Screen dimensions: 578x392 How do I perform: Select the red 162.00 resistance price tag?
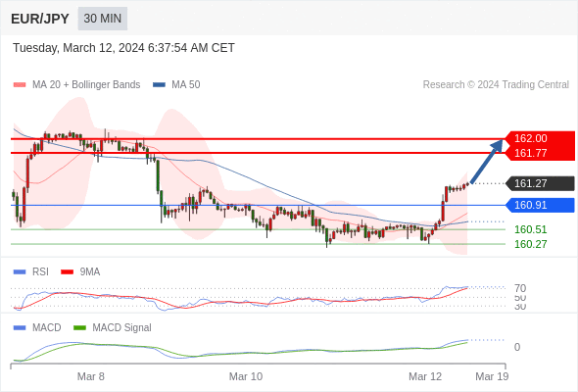[540, 138]
